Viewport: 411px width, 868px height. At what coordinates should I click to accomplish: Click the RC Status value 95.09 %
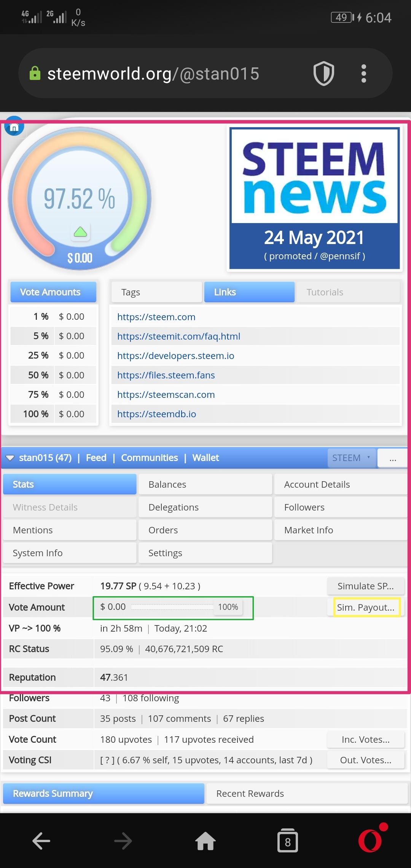click(116, 649)
